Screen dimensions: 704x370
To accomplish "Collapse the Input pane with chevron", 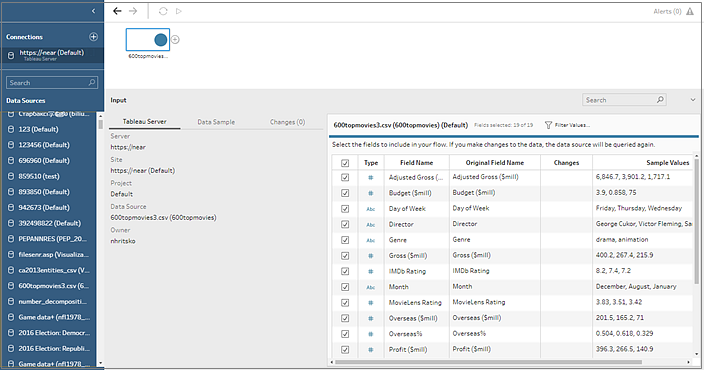I will 693,100.
